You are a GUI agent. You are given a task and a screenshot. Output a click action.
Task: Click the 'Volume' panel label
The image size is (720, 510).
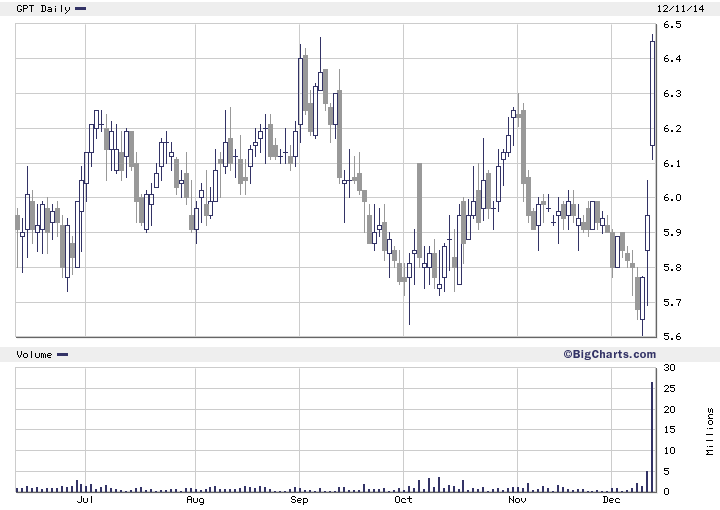[34, 354]
